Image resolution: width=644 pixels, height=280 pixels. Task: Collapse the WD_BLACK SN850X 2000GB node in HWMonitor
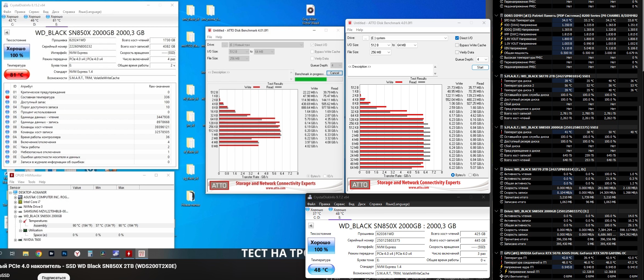point(16,216)
